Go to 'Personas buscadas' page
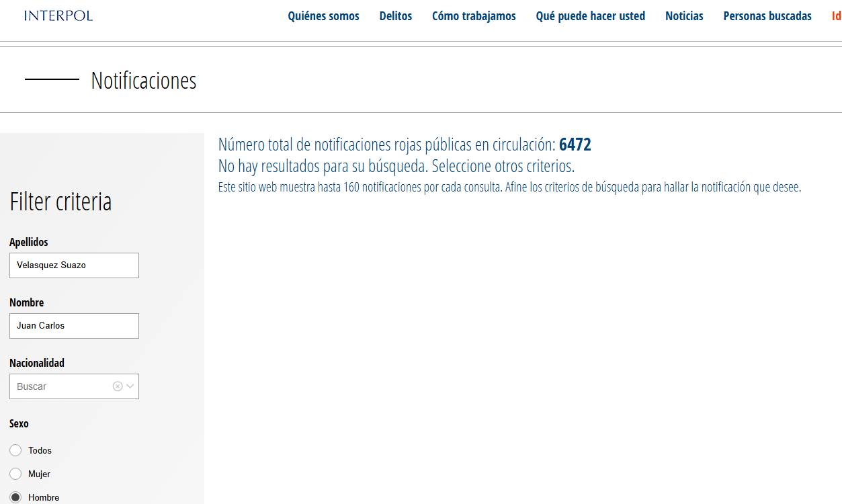 [x=767, y=16]
